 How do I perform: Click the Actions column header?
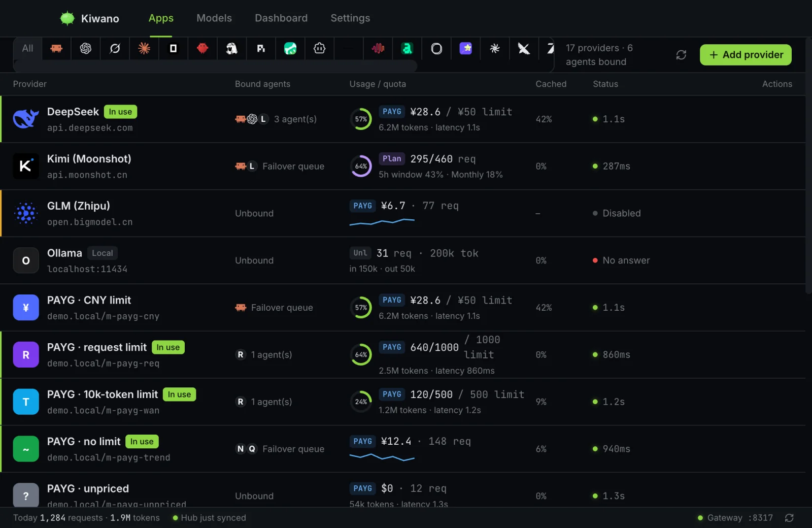pyautogui.click(x=777, y=84)
